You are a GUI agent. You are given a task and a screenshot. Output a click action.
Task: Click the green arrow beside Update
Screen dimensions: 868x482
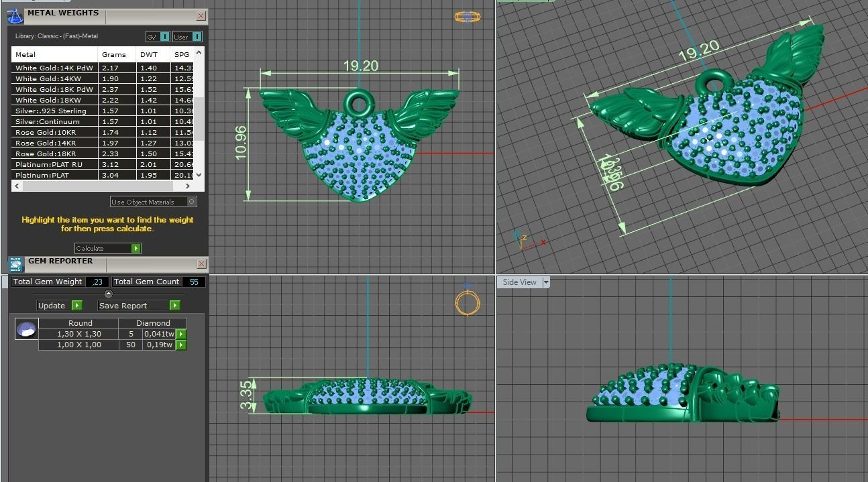tap(76, 306)
